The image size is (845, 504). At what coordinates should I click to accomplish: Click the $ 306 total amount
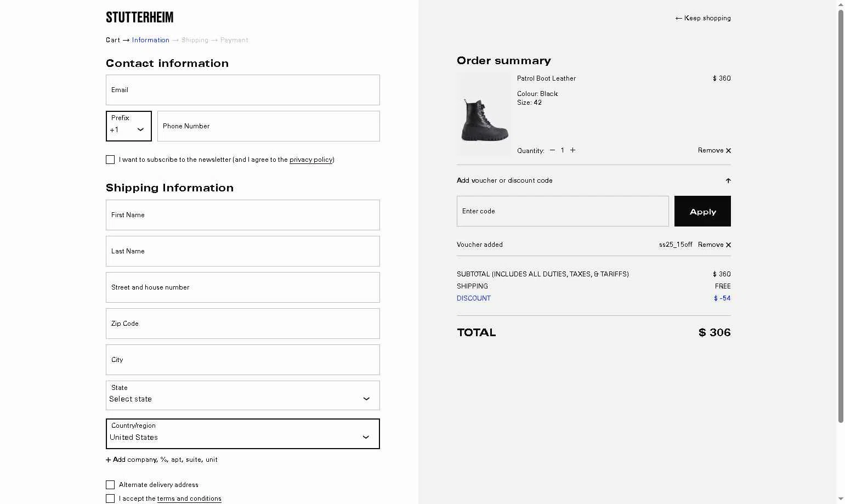point(714,332)
